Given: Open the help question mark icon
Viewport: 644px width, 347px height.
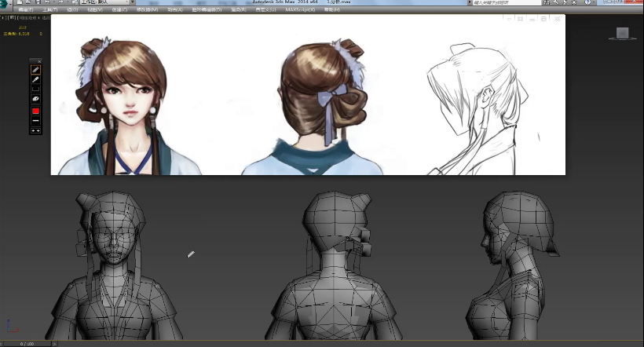Looking at the screenshot, I should (587, 3).
